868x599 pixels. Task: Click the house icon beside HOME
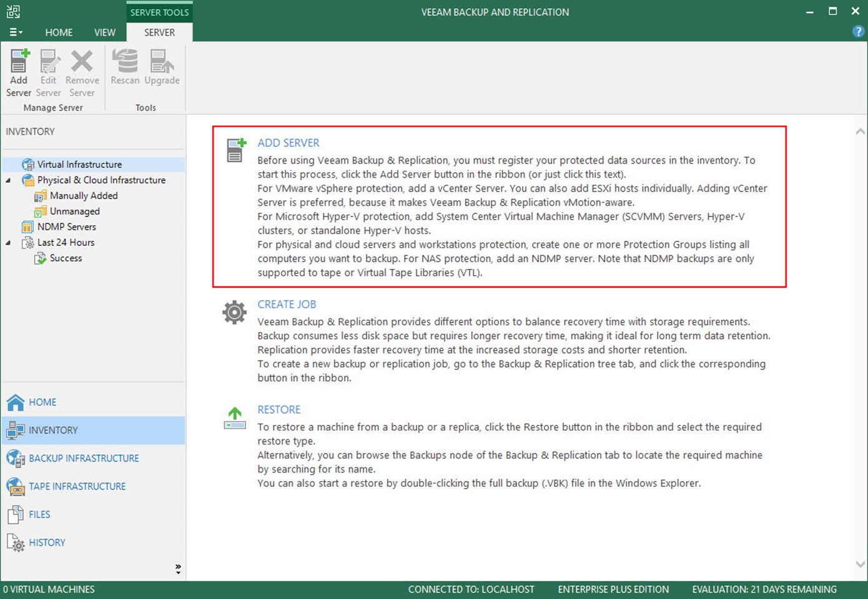16,402
